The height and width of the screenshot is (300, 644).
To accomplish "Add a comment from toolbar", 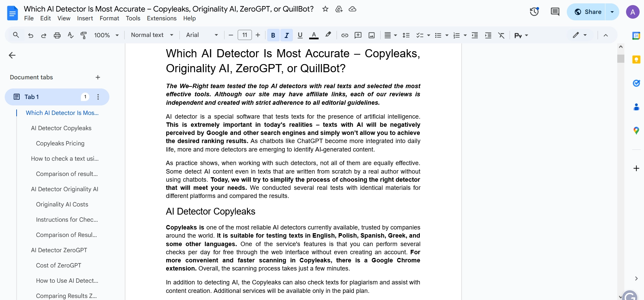I will pos(358,35).
